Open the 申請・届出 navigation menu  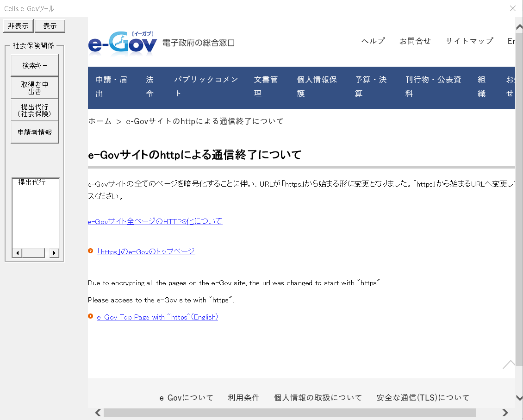click(x=112, y=87)
